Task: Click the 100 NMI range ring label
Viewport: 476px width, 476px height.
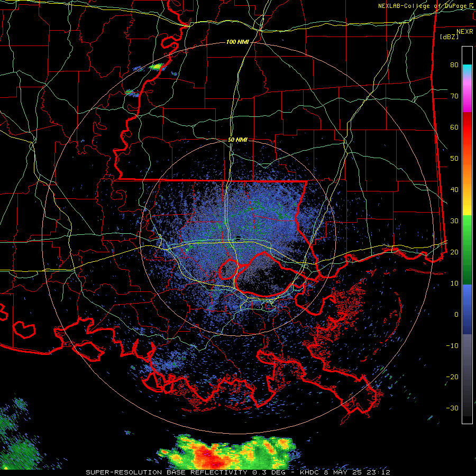Action: coord(237,42)
